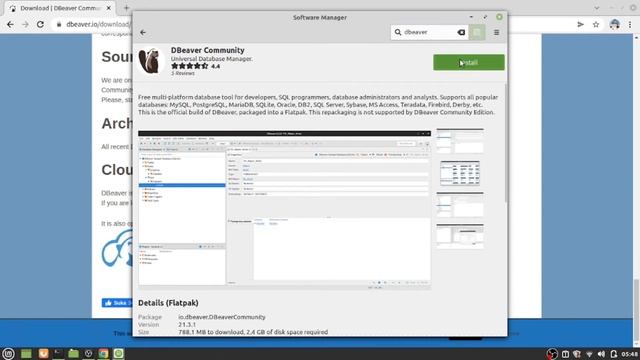The height and width of the screenshot is (360, 640).
Task: Click version value 21.3.1
Action: pos(187,325)
